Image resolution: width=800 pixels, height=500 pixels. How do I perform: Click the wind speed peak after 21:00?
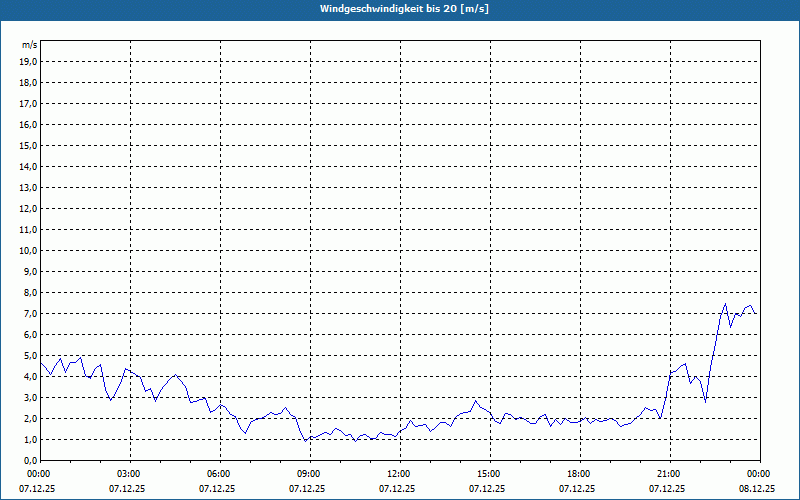point(725,304)
